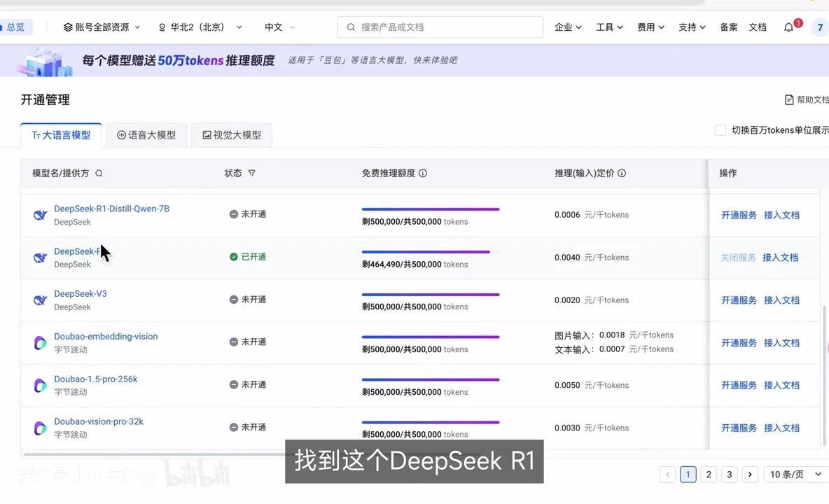The width and height of the screenshot is (829, 504).
Task: Click the user avatar icon
Action: (820, 27)
